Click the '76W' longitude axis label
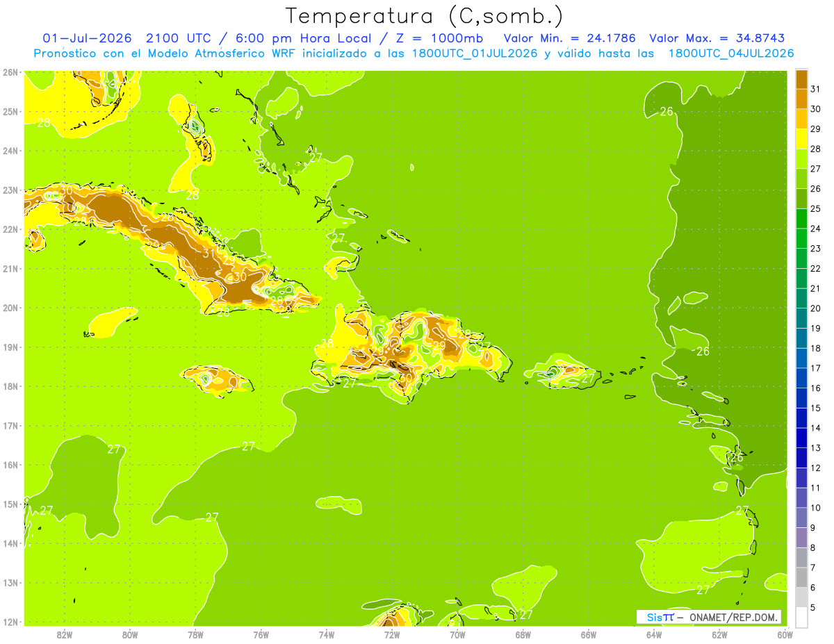 (x=261, y=634)
